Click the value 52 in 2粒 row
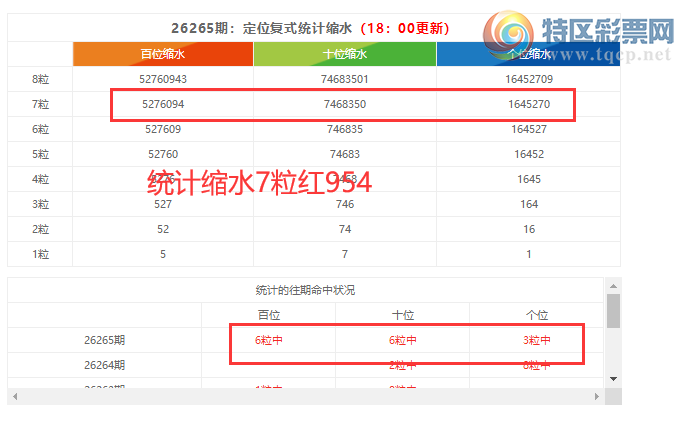Viewport: 684px width, 447px height. tap(163, 229)
